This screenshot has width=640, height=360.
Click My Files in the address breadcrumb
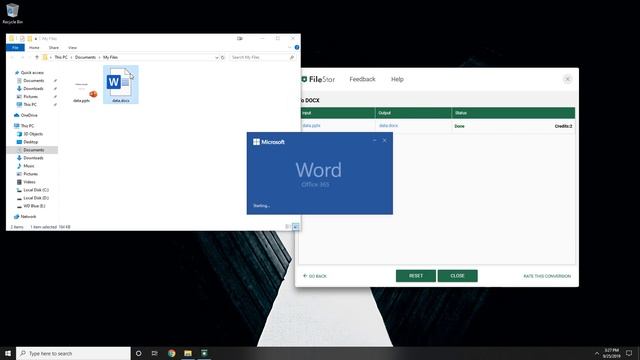coord(110,57)
